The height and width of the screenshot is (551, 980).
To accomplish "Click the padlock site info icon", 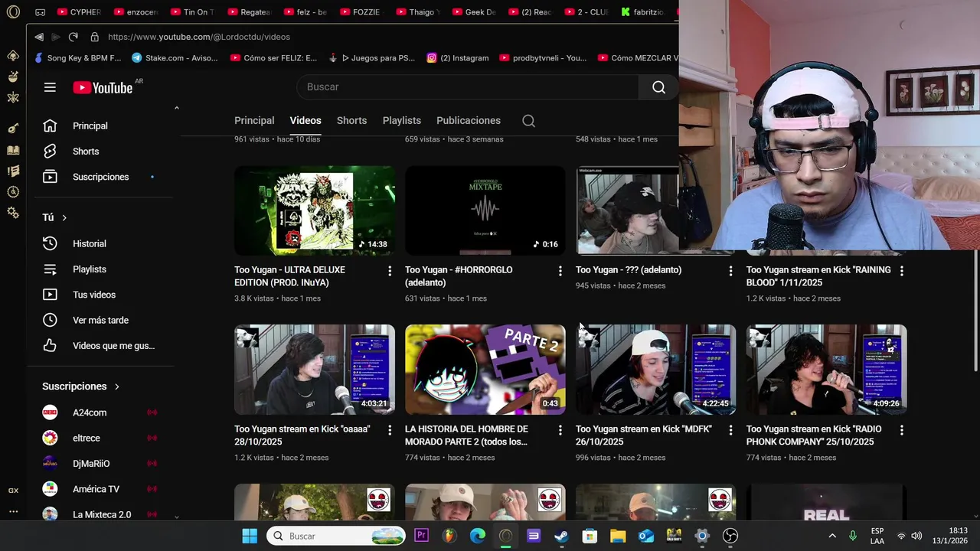I will click(x=94, y=37).
